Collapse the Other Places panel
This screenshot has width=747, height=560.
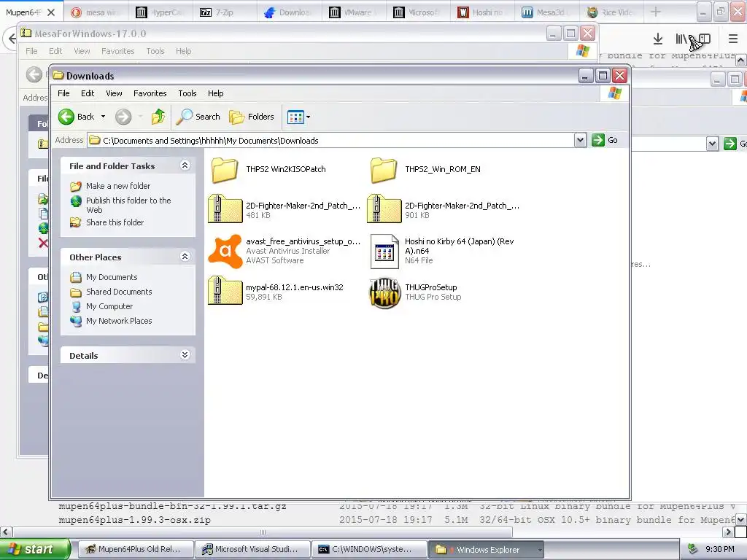coord(185,257)
